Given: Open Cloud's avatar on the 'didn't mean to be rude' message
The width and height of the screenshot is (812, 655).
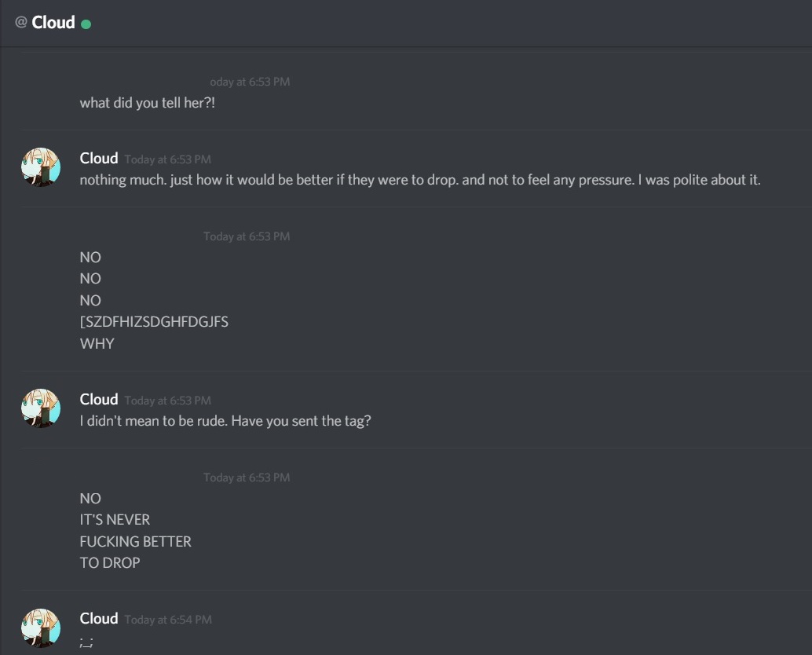Looking at the screenshot, I should point(40,408).
